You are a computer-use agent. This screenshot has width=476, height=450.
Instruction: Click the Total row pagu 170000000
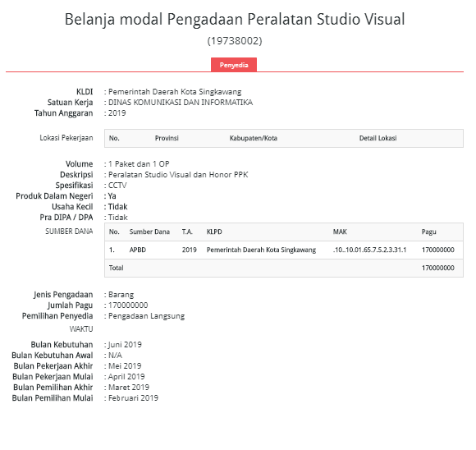pyautogui.click(x=437, y=268)
